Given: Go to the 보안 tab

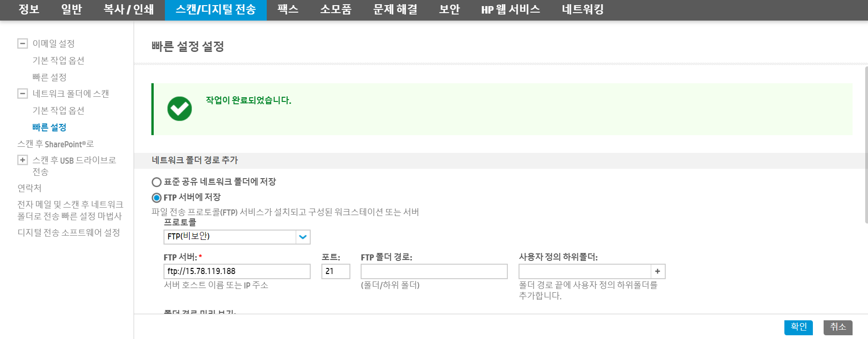Looking at the screenshot, I should point(449,10).
